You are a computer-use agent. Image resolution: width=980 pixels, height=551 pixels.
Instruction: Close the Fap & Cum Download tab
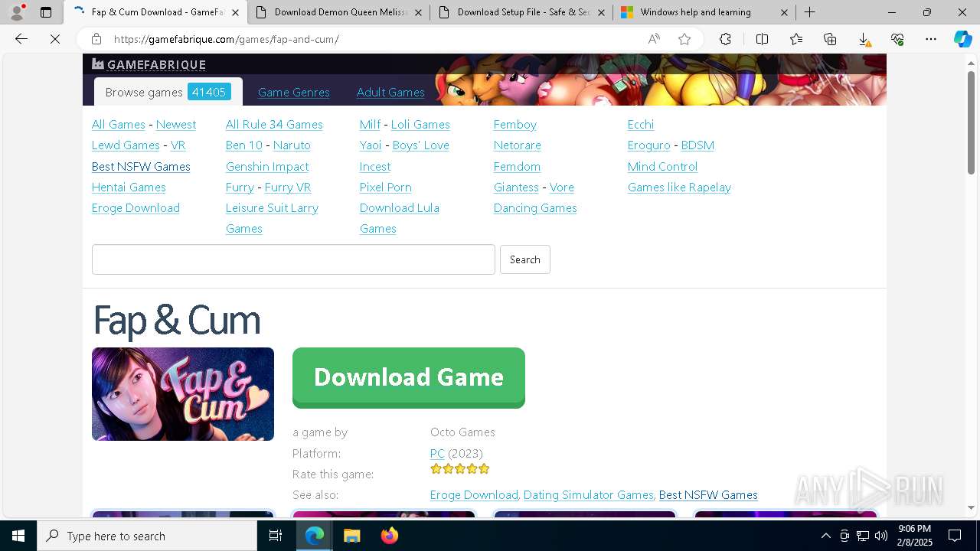(235, 12)
